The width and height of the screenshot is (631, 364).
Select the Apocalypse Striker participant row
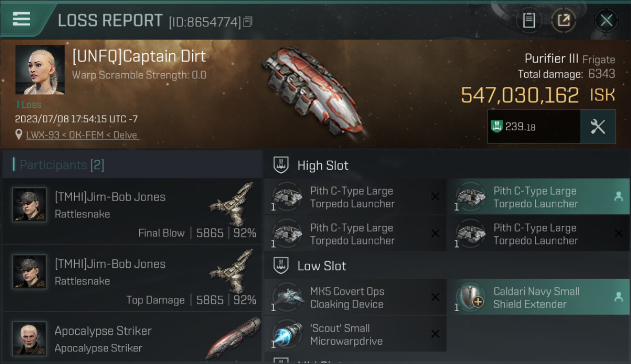(132, 338)
